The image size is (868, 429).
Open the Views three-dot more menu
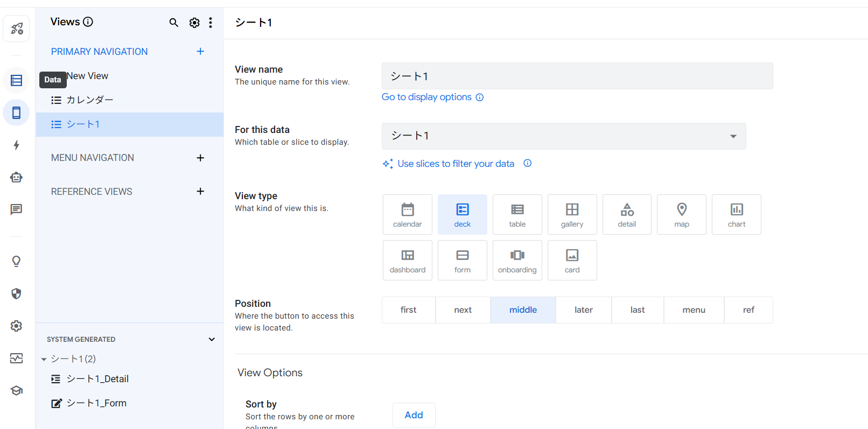click(211, 23)
